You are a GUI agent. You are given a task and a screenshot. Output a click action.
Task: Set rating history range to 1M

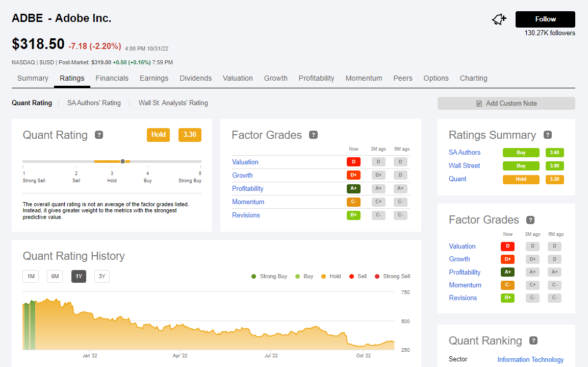pyautogui.click(x=31, y=276)
